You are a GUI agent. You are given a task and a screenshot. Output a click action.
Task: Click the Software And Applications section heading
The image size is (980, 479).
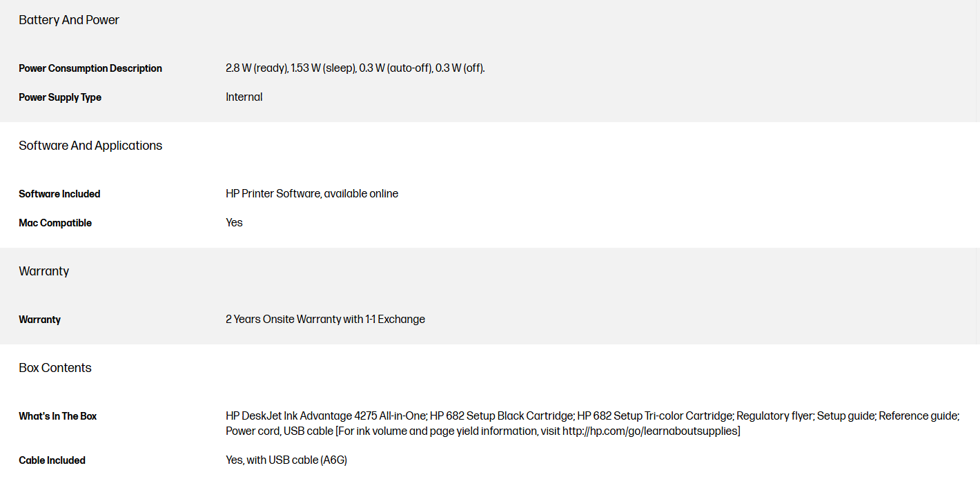(90, 146)
